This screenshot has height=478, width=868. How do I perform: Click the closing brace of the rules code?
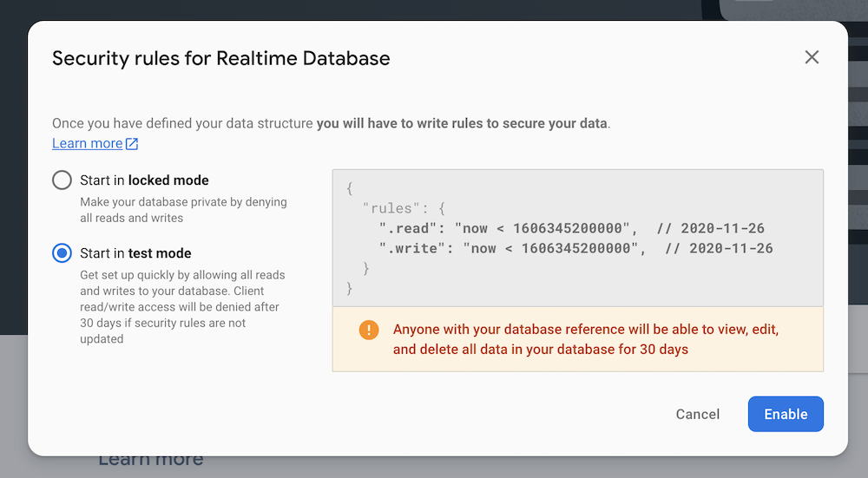(349, 287)
